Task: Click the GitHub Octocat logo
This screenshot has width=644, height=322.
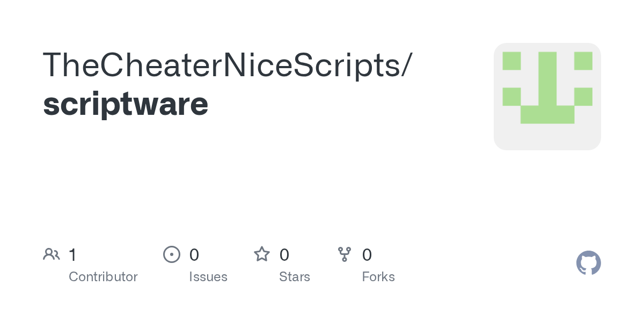Action: point(588,263)
